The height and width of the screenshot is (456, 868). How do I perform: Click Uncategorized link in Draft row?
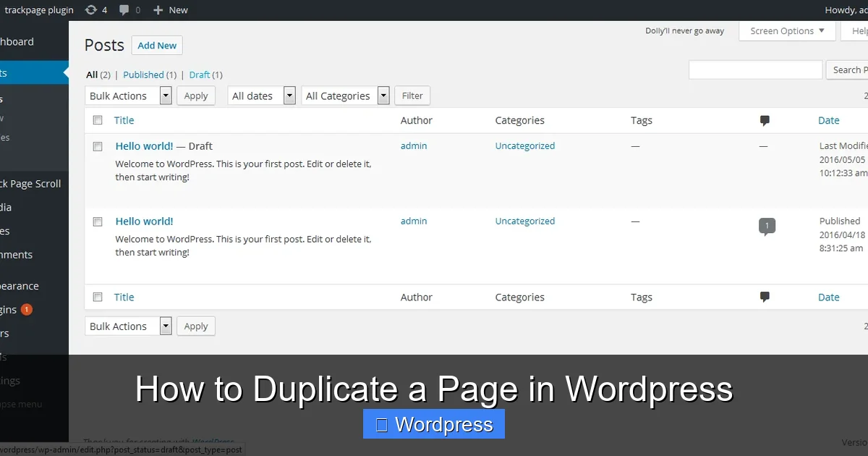pos(525,146)
